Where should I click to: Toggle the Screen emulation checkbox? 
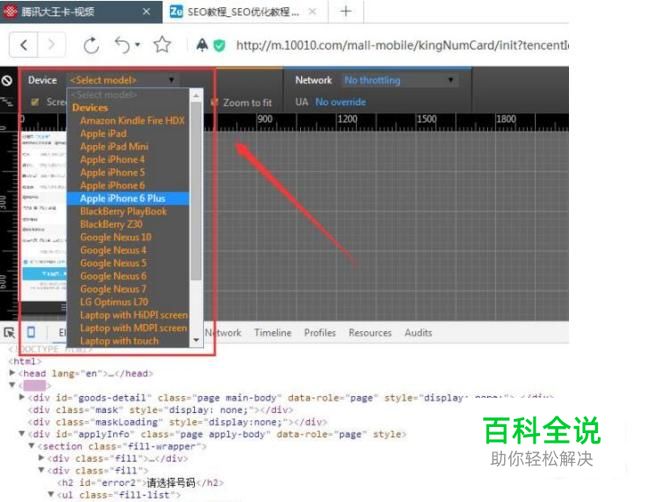click(35, 102)
